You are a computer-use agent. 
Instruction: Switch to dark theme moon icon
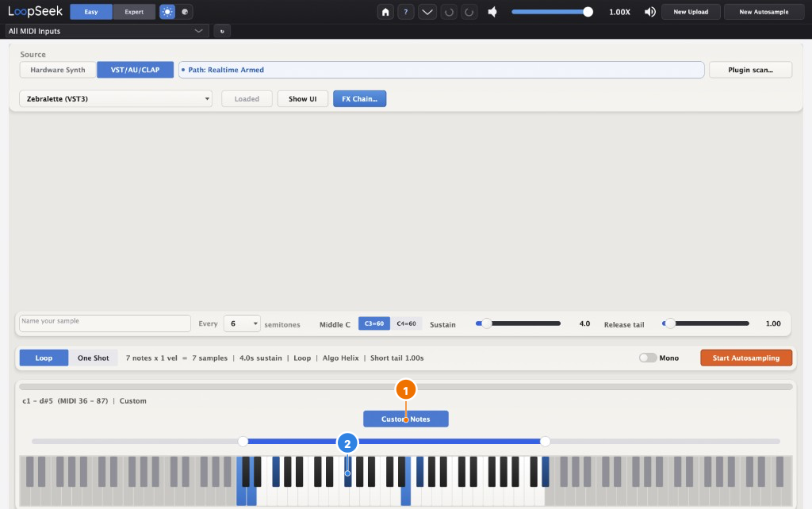(x=185, y=11)
